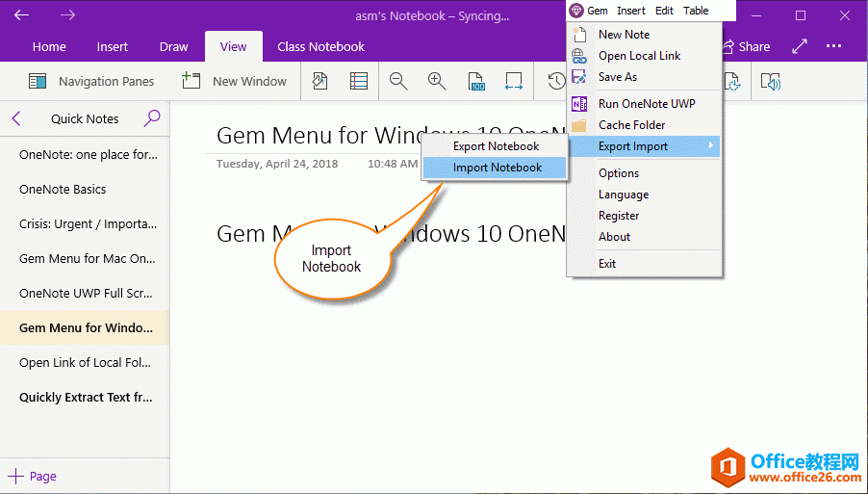Click the New Window button
This screenshot has height=494, width=868.
pos(235,82)
